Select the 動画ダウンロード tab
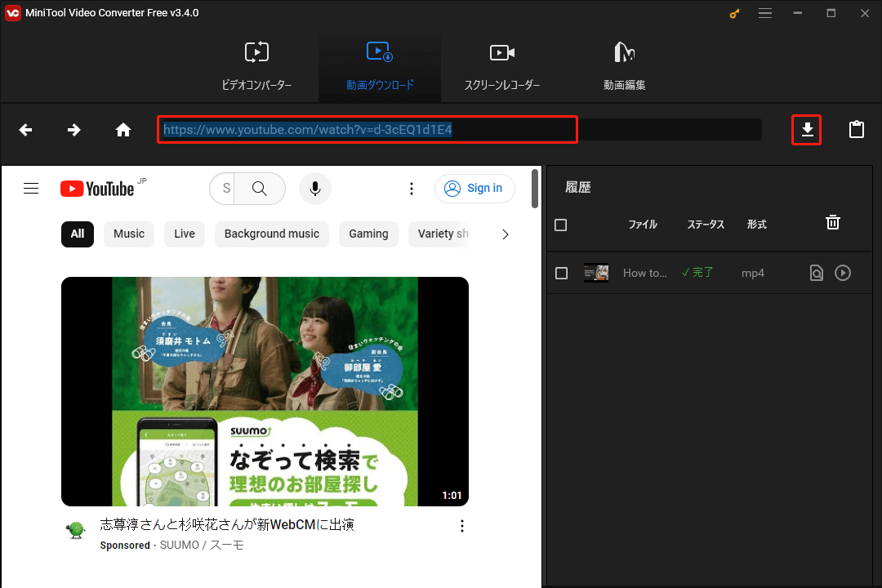882x588 pixels. [x=380, y=66]
